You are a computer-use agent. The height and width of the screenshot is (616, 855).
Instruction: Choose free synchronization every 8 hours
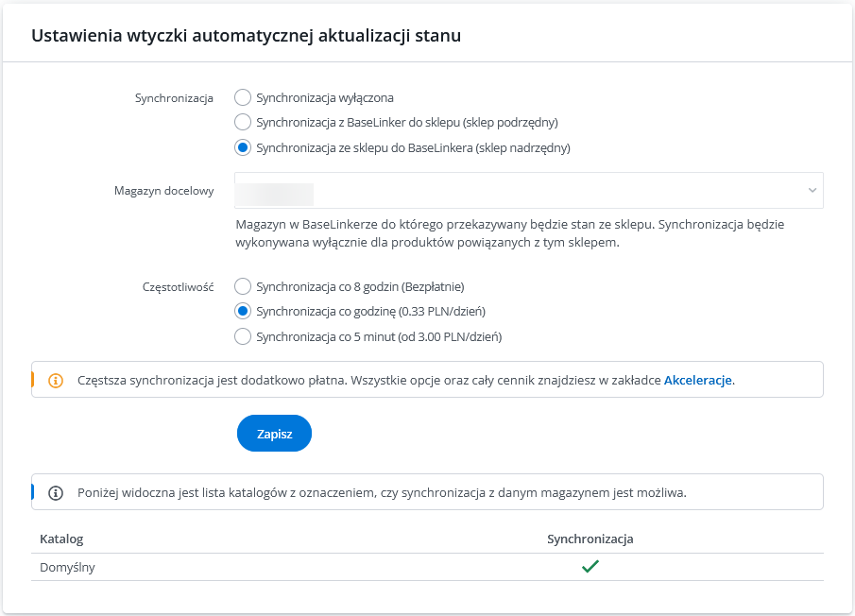point(243,285)
